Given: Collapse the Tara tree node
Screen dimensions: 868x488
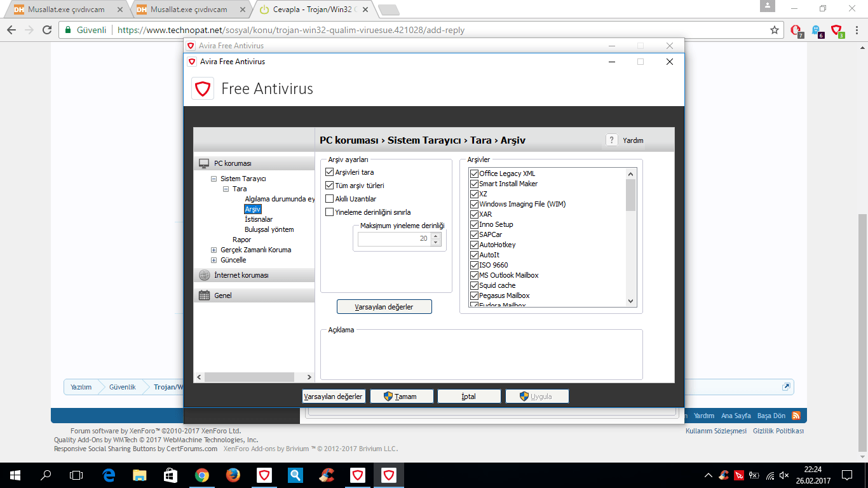Looking at the screenshot, I should click(x=226, y=189).
